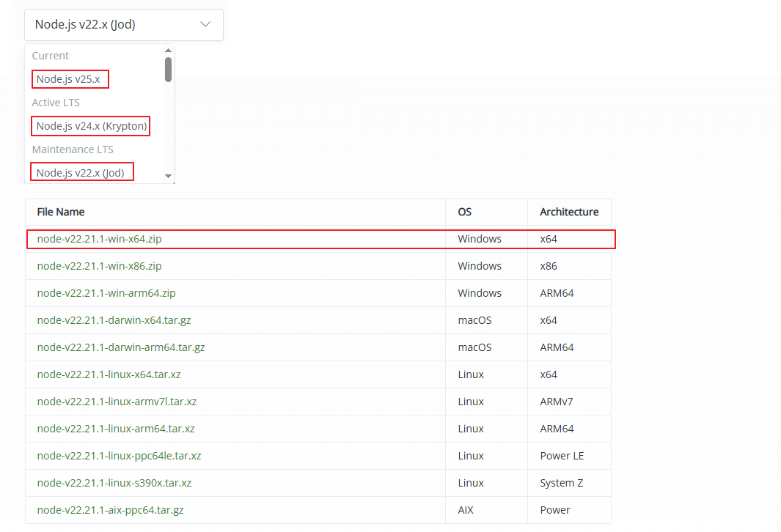Click the dropdown list scroll-down arrow
This screenshot has width=781, height=532.
pyautogui.click(x=169, y=176)
